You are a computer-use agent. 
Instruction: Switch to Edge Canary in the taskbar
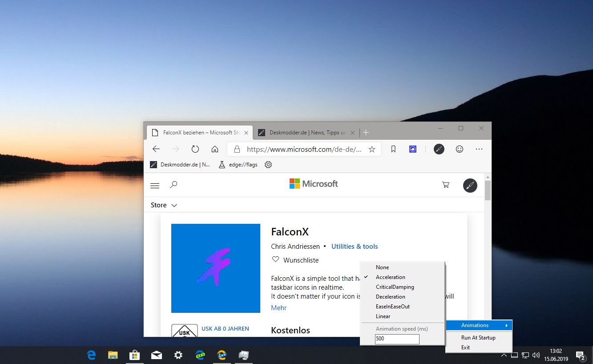(222, 355)
